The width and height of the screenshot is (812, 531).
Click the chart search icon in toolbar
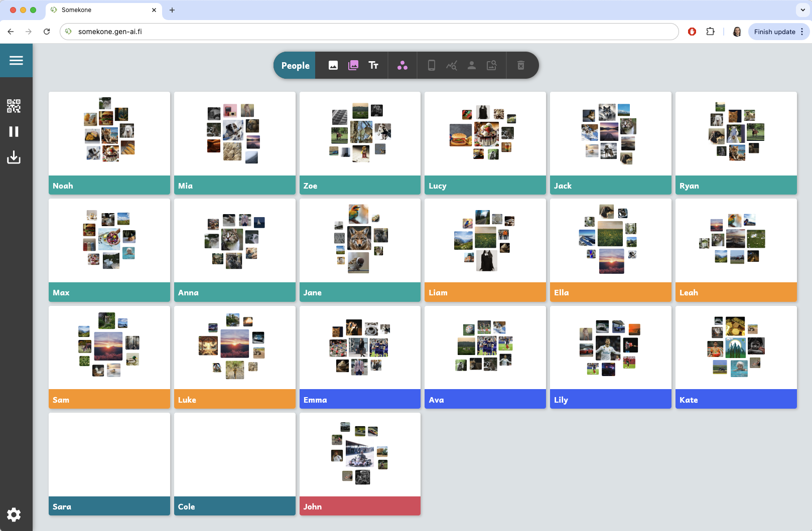pos(452,65)
